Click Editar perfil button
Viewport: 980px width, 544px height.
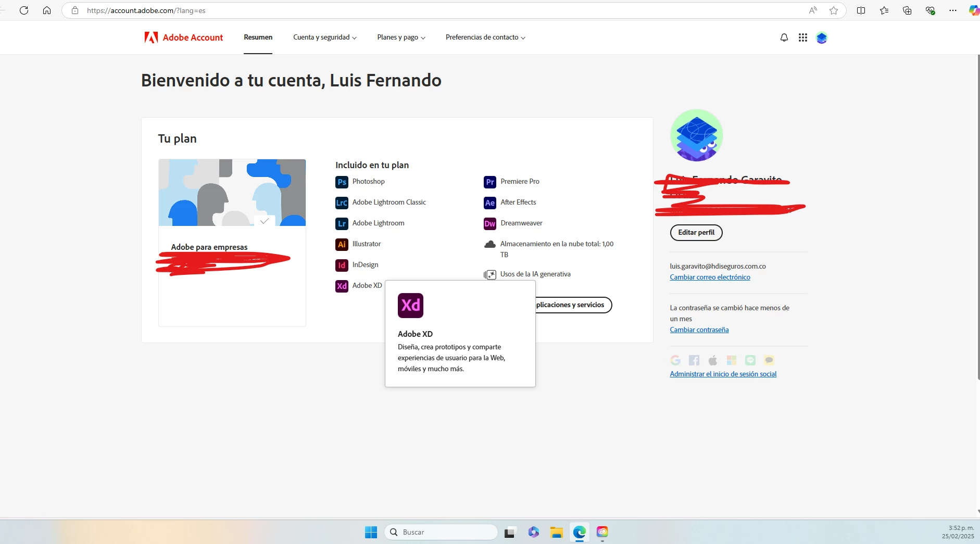(696, 233)
